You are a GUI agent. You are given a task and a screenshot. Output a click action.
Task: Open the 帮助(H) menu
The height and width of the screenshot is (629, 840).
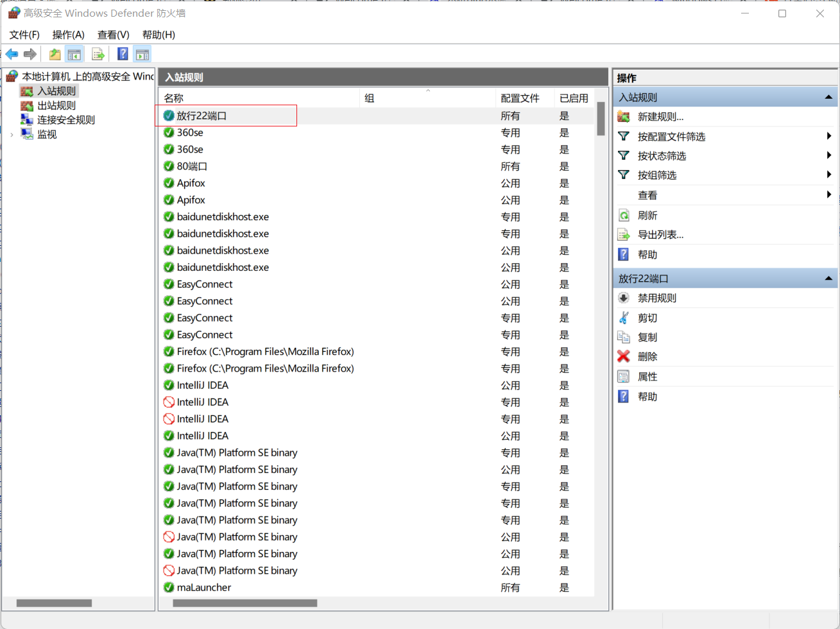coord(159,35)
